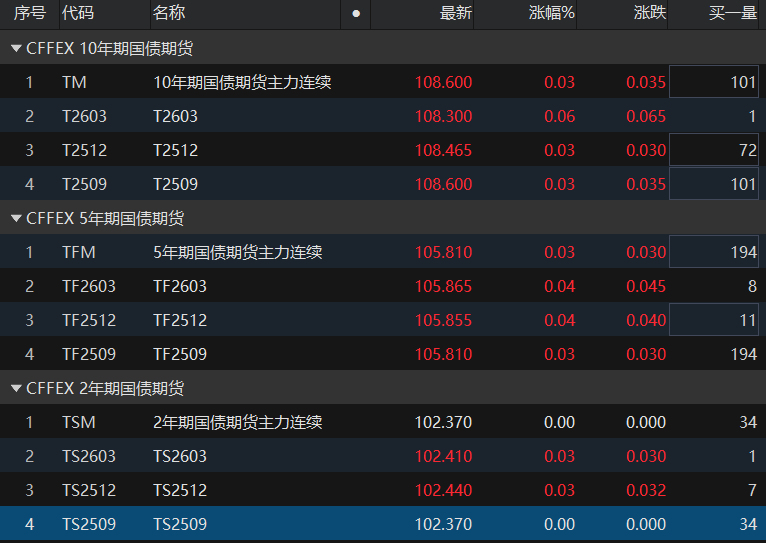Click CFFEX 5年期国债期货 group title
Viewport: 766px width, 543px height.
tap(105, 218)
